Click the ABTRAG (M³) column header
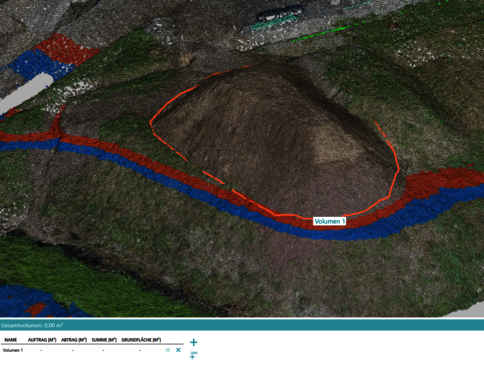Screen dimensions: 484x391 pyautogui.click(x=74, y=340)
